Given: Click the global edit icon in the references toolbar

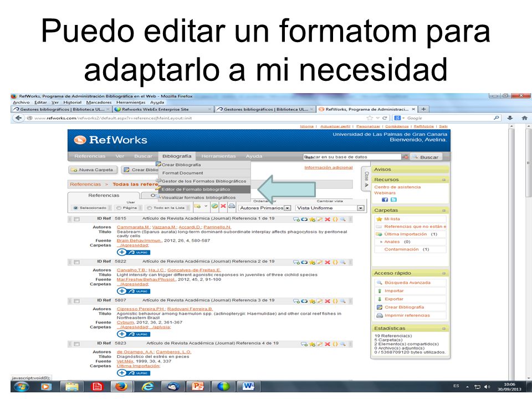Looking at the screenshot, I should coord(214,206).
